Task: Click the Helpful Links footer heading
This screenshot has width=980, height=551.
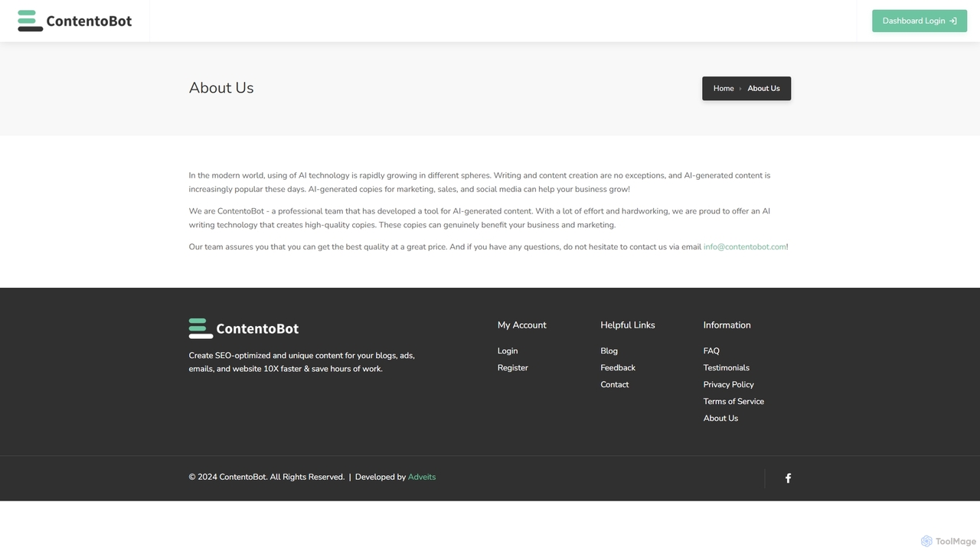Action: [628, 325]
